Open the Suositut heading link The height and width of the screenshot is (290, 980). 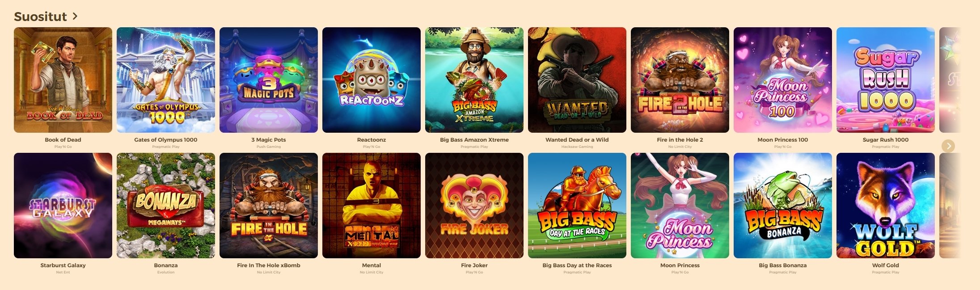tap(40, 17)
